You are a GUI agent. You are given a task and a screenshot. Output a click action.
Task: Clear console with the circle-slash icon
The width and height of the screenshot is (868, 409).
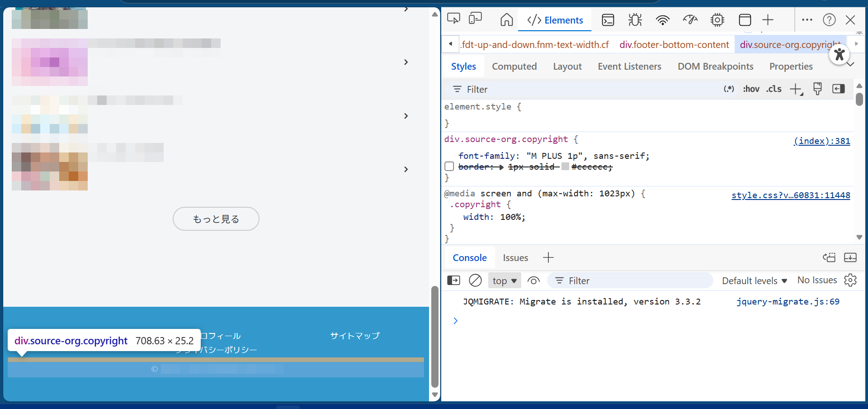pyautogui.click(x=475, y=281)
